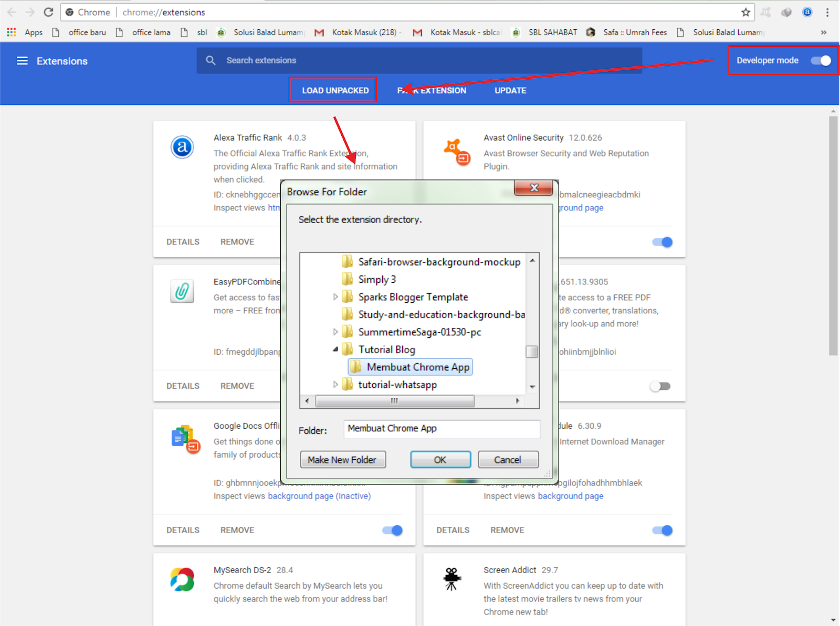Click the browser forward arrow
840x626 pixels.
click(x=30, y=12)
